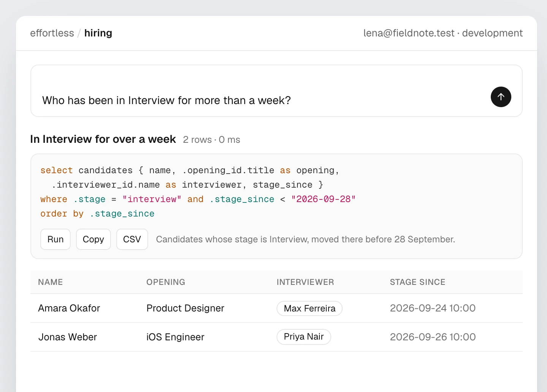
Task: Copy the query text
Action: (93, 239)
